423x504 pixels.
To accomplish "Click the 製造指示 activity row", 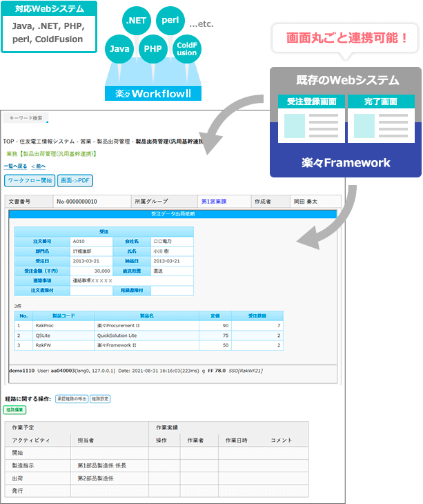I will (x=157, y=465).
